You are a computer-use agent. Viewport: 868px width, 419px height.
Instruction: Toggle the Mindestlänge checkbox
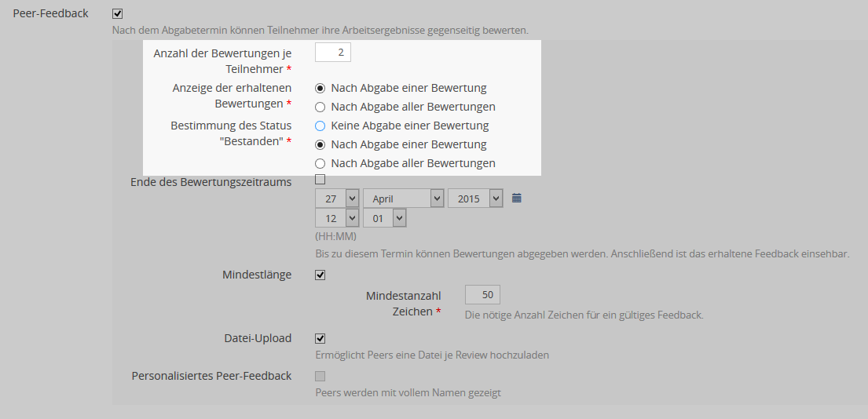320,275
